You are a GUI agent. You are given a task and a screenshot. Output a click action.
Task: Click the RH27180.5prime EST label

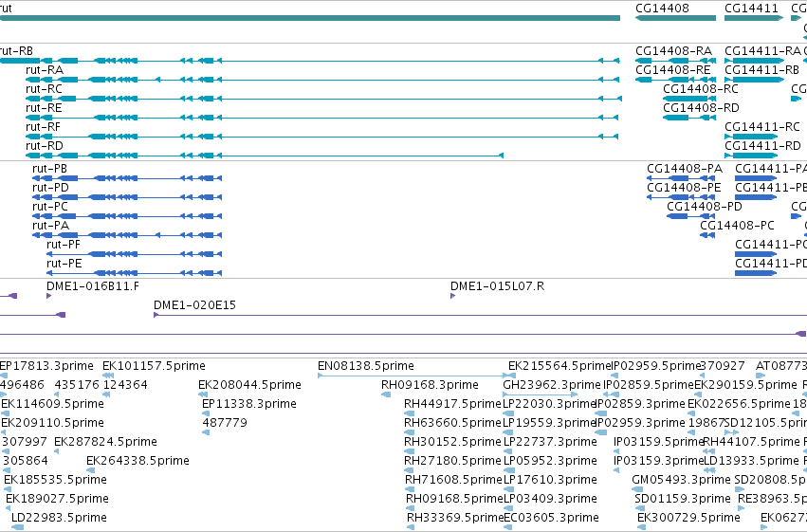point(453,461)
